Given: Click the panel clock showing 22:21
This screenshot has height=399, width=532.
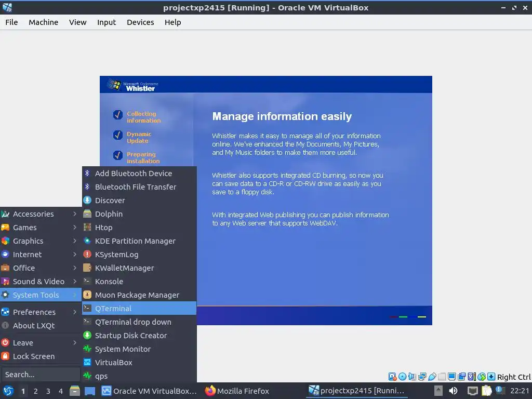Looking at the screenshot, I should click(520, 391).
